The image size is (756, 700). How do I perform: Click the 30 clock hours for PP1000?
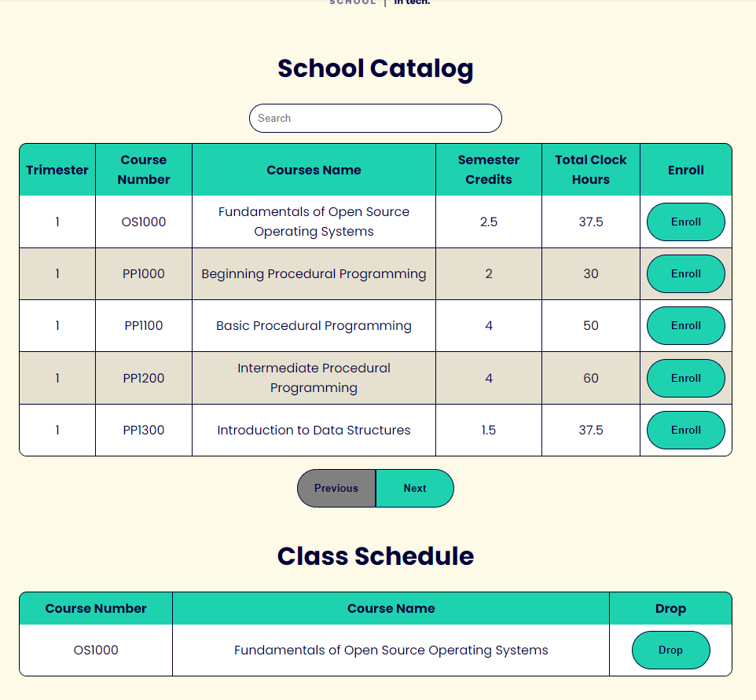click(591, 274)
